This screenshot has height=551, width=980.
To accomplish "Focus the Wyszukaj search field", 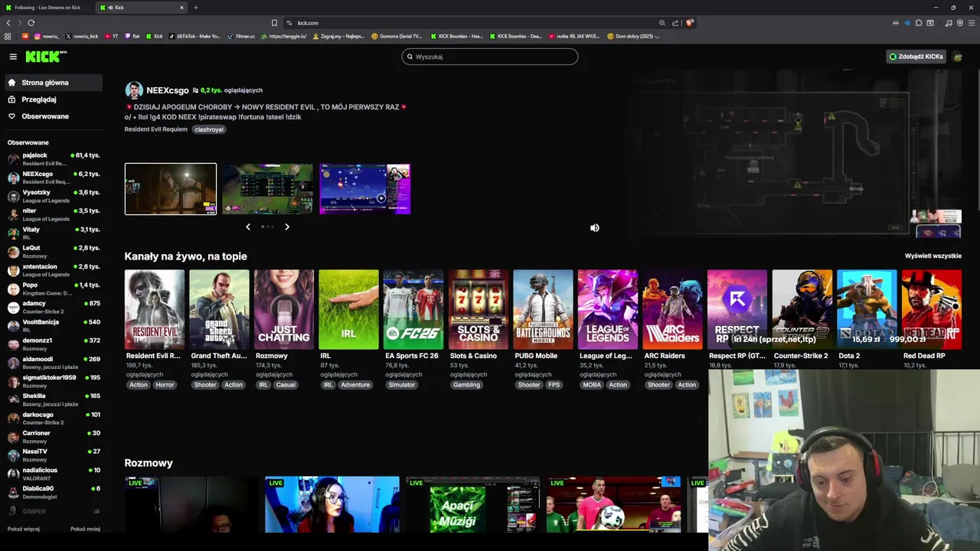I will (x=490, y=57).
